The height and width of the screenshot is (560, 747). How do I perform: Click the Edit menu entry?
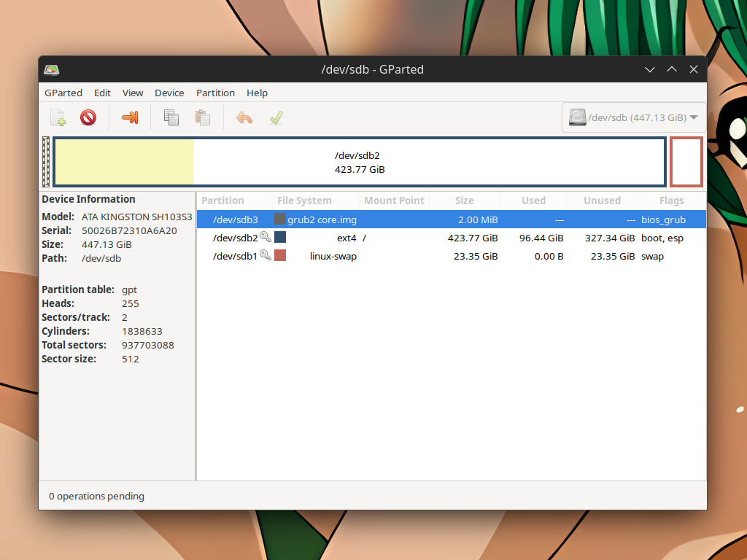102,93
